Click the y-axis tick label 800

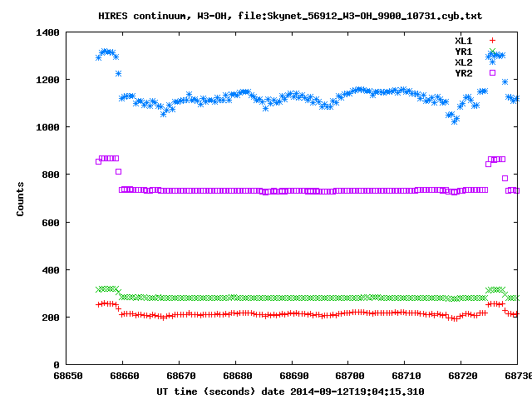[51, 175]
